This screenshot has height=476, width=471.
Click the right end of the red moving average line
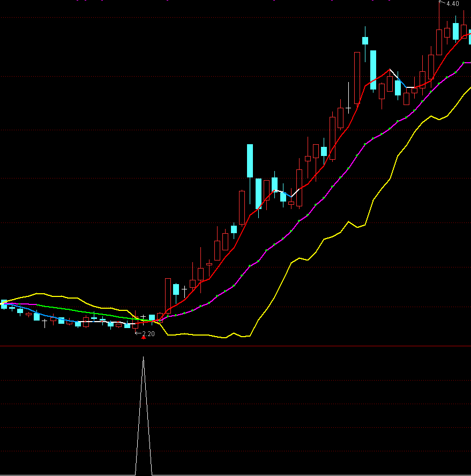coord(468,34)
